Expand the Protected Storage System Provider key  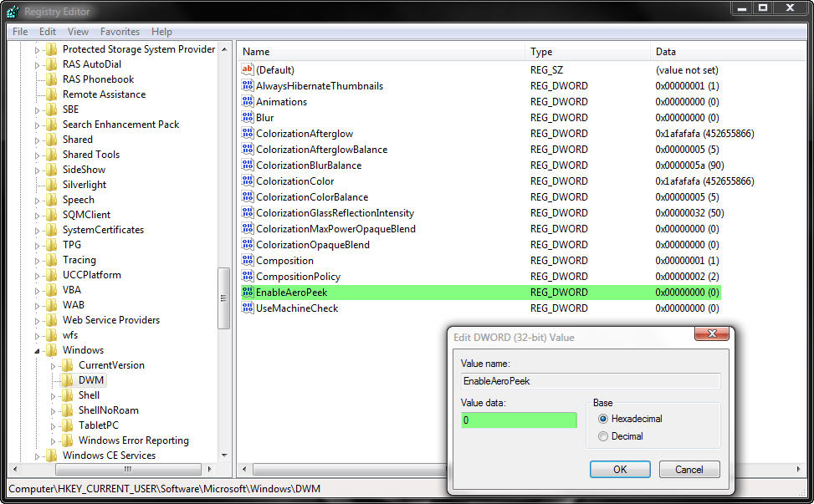point(38,50)
